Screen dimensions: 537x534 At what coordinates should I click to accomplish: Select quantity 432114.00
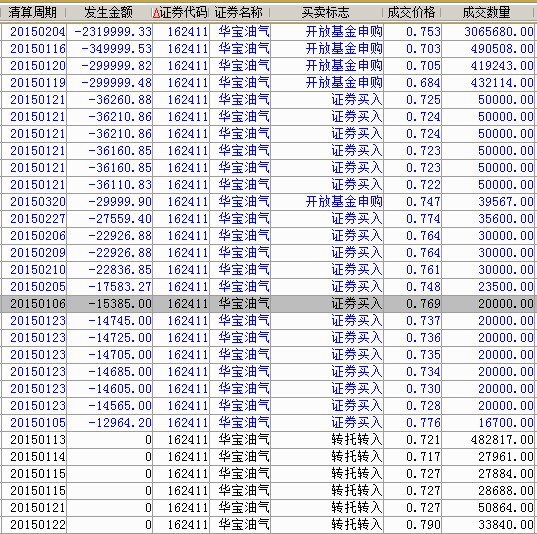point(502,83)
